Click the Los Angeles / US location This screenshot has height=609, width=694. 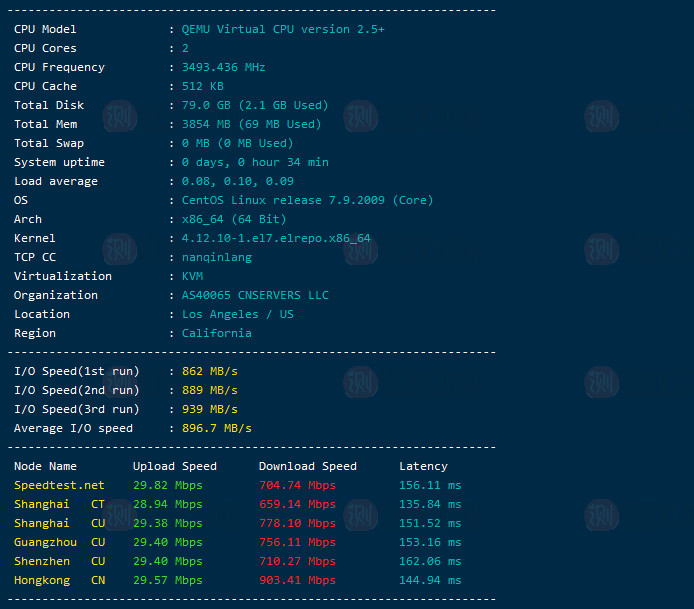(237, 314)
